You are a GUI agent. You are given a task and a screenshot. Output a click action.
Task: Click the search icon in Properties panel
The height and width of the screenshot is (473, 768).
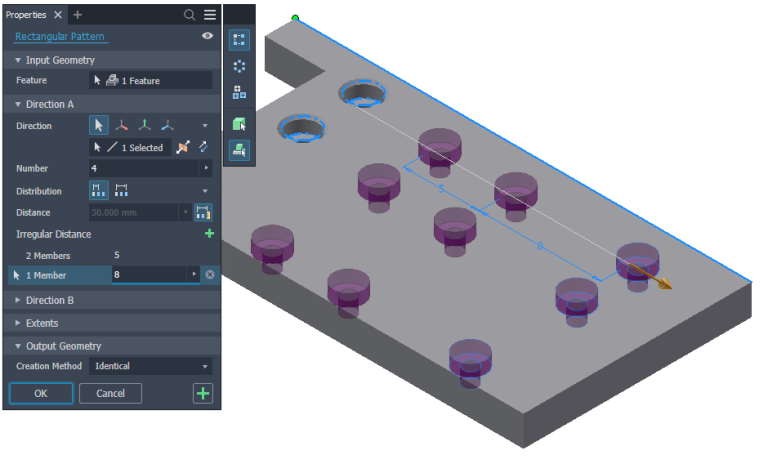pyautogui.click(x=190, y=15)
